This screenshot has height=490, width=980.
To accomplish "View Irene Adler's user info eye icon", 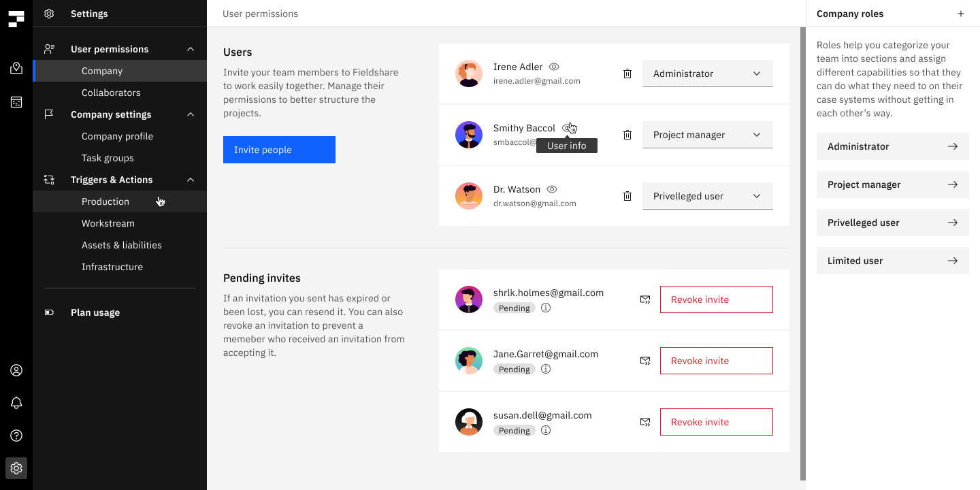I will point(554,67).
